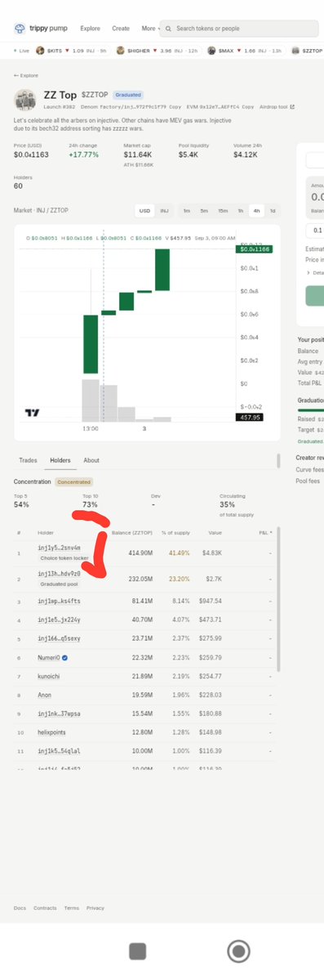Click the 457.95 volume label on chart
This screenshot has width=324, height=980.
[x=250, y=417]
